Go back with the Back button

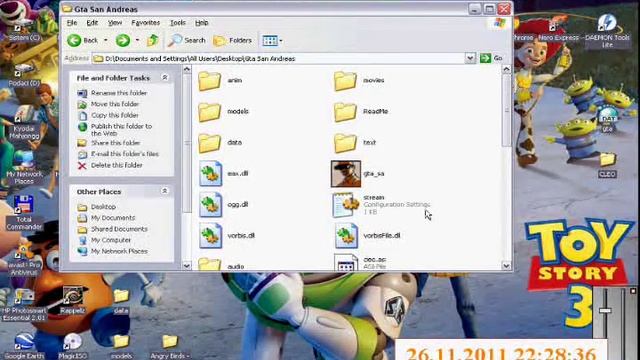[x=83, y=40]
